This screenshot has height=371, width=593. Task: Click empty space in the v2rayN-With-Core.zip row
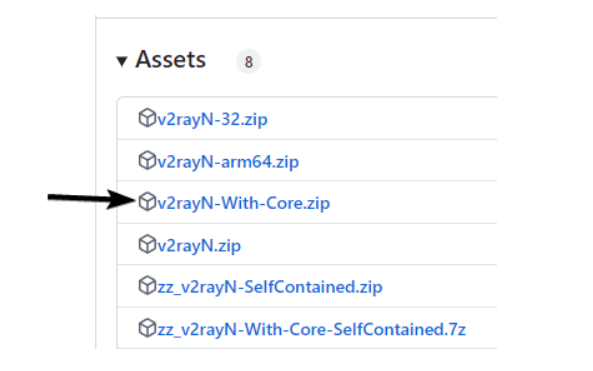412,202
